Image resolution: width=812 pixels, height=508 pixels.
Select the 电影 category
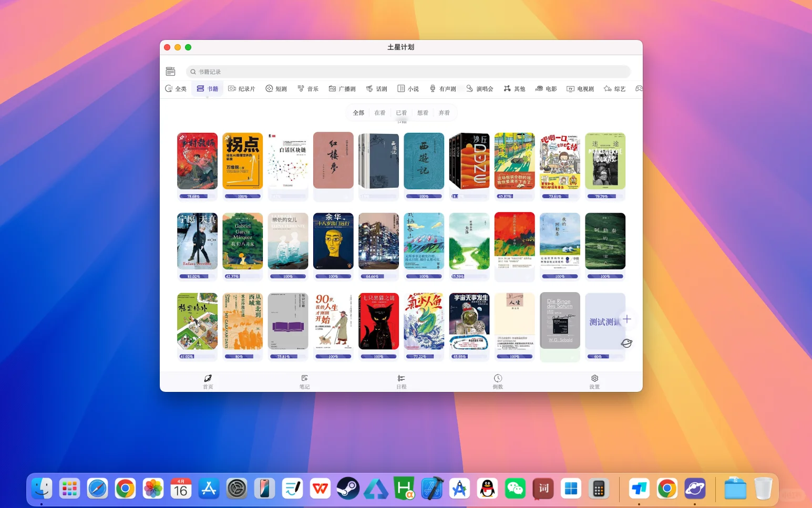tap(546, 89)
